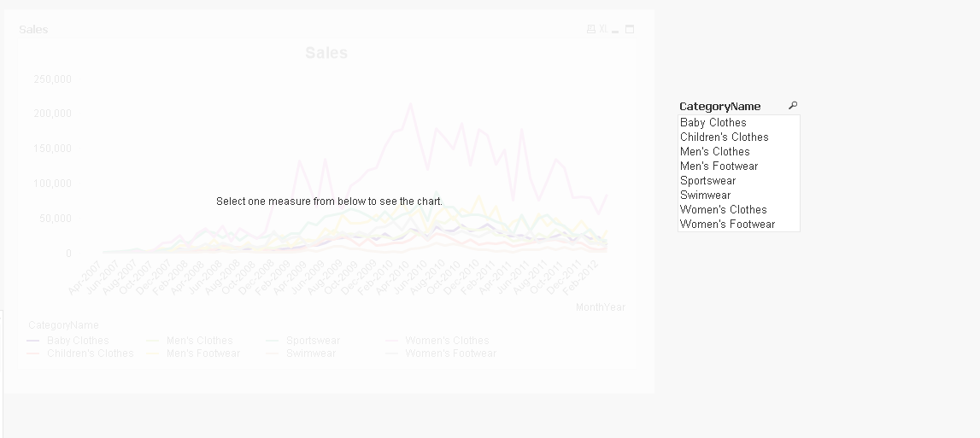This screenshot has height=438, width=980.
Task: Minimize the Sales chart object
Action: coord(615,30)
